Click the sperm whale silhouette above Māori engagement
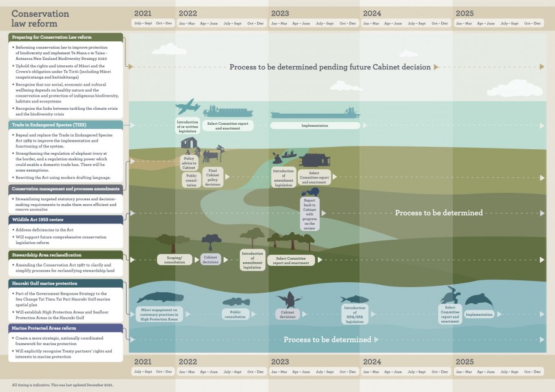 (x=160, y=298)
